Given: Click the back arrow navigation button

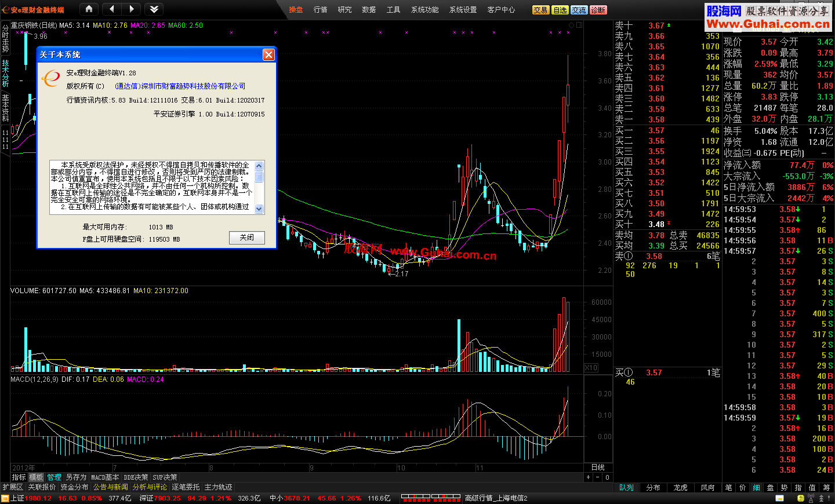Looking at the screenshot, I should [x=111, y=9].
